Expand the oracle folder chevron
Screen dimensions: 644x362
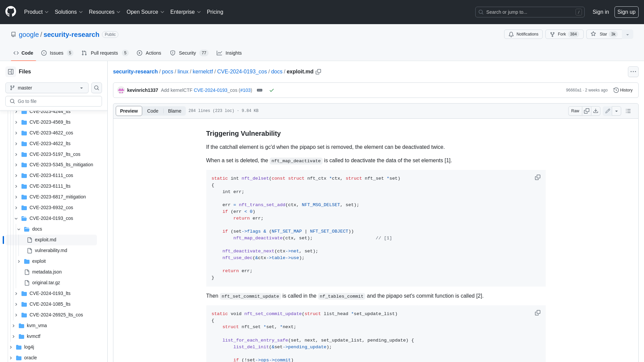tap(11, 358)
